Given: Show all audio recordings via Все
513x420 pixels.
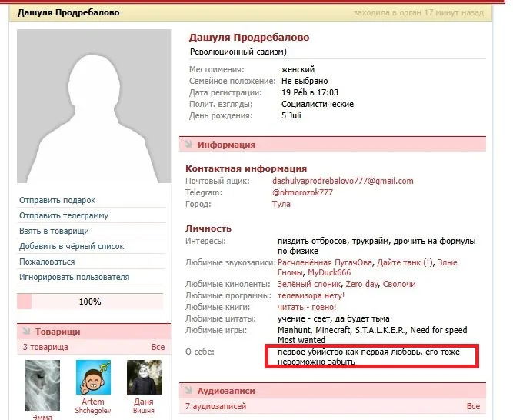Looking at the screenshot, I should point(473,406).
